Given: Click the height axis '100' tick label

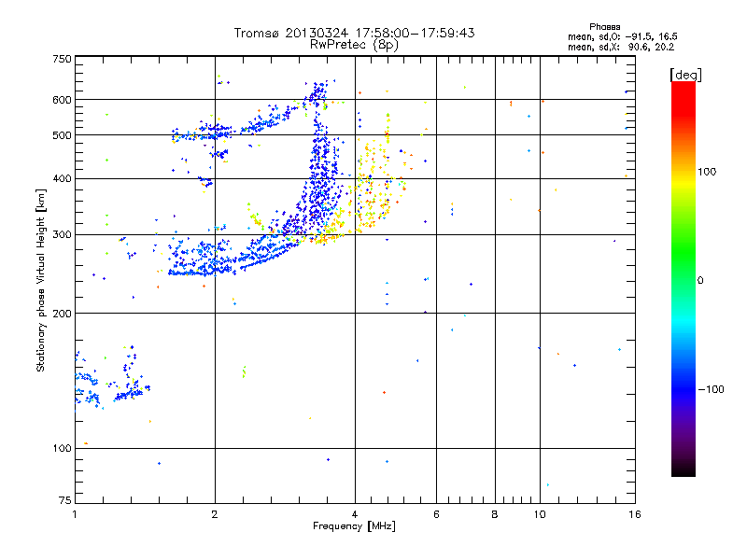Looking at the screenshot, I should pyautogui.click(x=62, y=449).
